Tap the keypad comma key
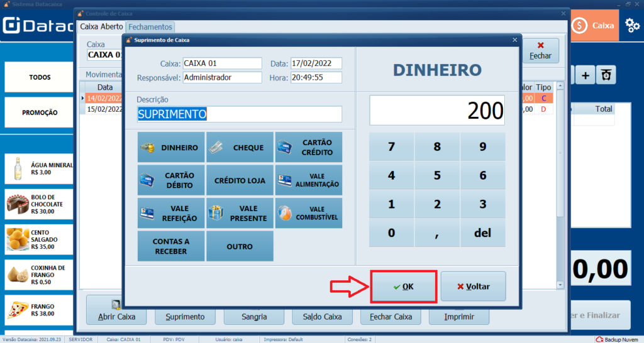644x343 pixels. (x=437, y=232)
